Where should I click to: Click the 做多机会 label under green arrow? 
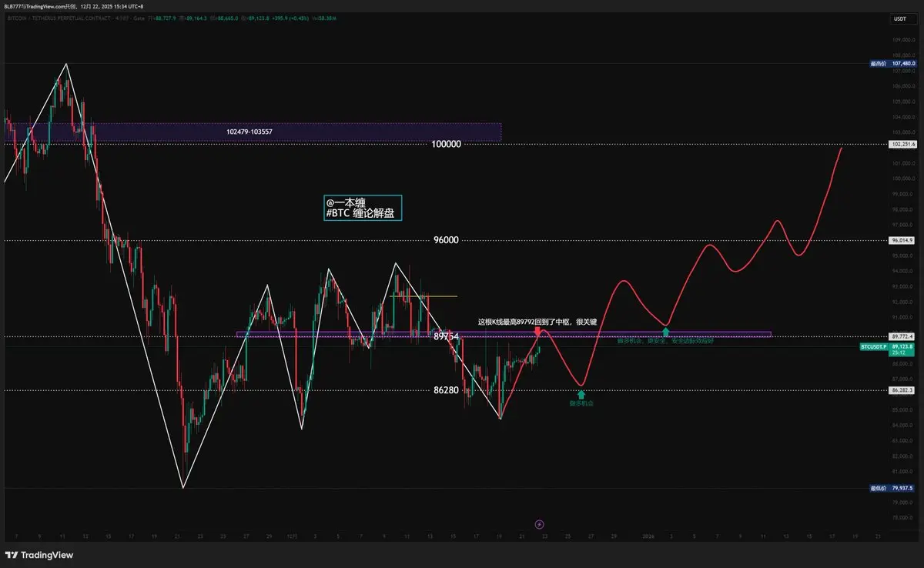coord(581,403)
